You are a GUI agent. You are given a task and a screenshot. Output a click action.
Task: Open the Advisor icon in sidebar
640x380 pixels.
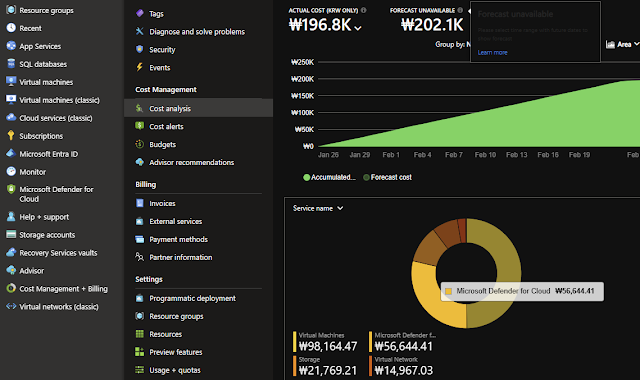coord(11,271)
